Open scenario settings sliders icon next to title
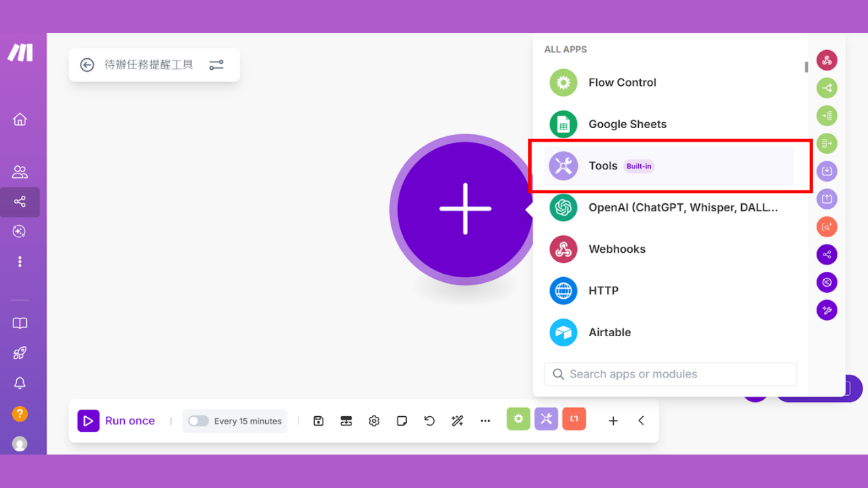The image size is (868, 488). pos(216,65)
